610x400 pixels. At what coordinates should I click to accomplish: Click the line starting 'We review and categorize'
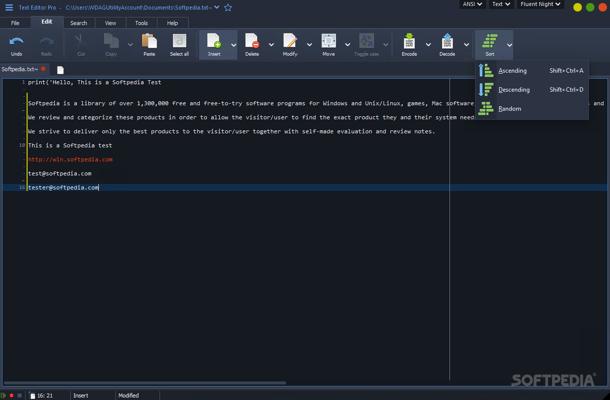tap(251, 117)
